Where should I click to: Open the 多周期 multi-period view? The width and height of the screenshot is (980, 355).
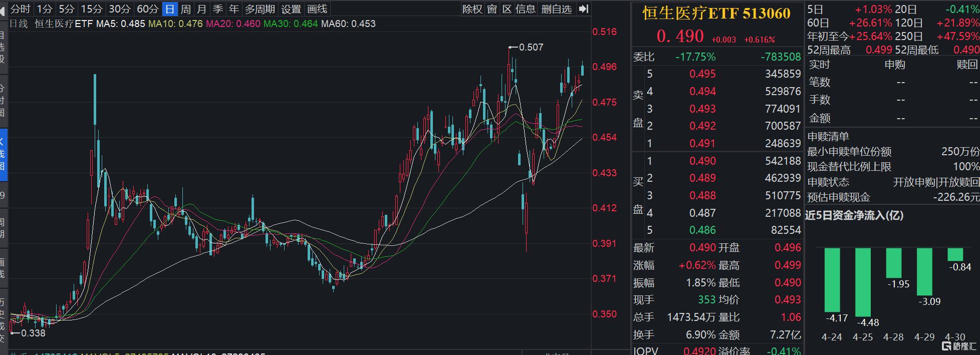pyautogui.click(x=260, y=9)
